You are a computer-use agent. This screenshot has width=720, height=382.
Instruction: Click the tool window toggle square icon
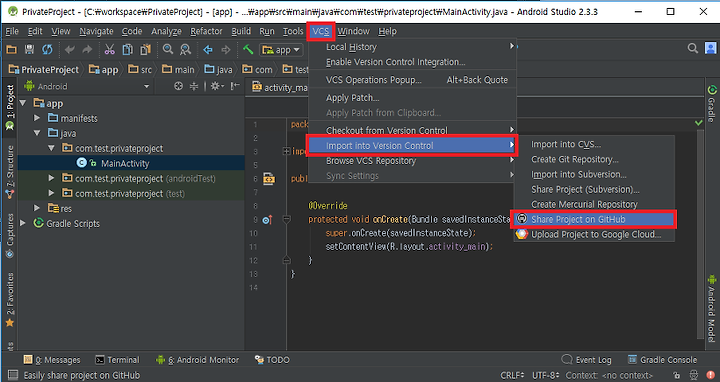(12, 375)
